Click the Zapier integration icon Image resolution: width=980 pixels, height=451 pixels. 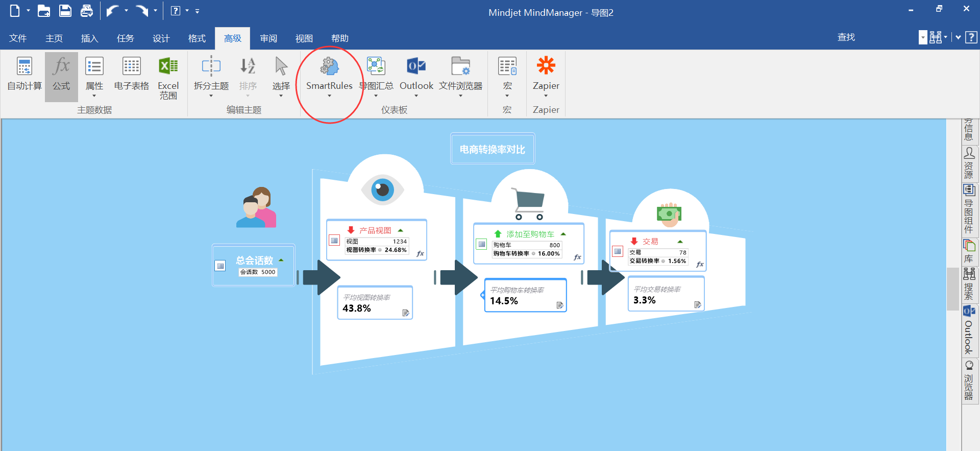click(546, 66)
